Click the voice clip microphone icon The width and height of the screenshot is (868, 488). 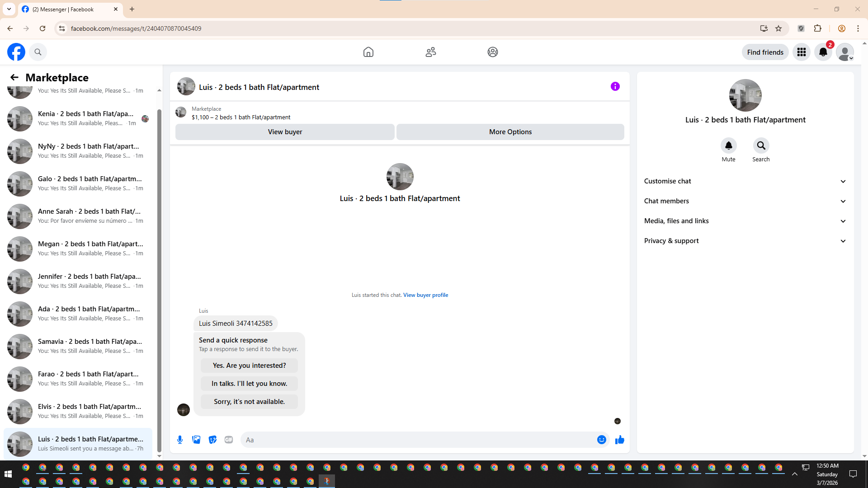click(x=180, y=440)
